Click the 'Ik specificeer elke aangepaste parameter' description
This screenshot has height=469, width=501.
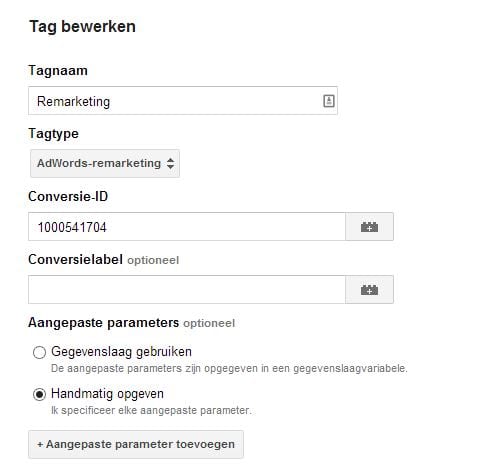(151, 410)
